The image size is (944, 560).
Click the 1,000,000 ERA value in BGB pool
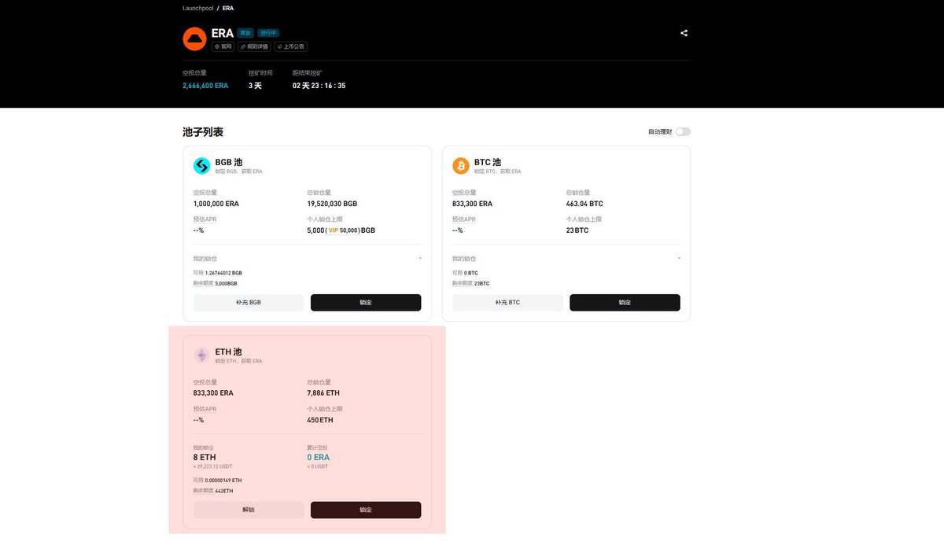[216, 204]
